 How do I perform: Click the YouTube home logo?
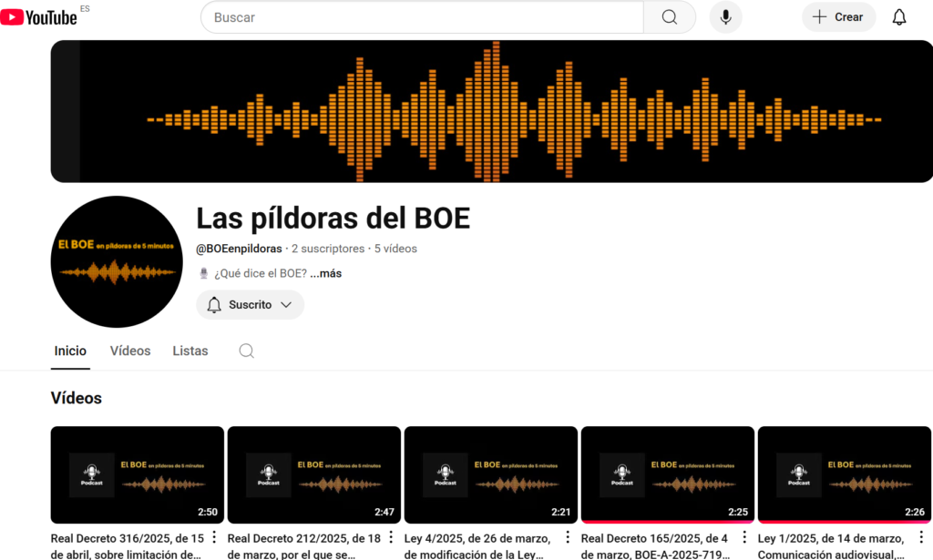(x=39, y=17)
